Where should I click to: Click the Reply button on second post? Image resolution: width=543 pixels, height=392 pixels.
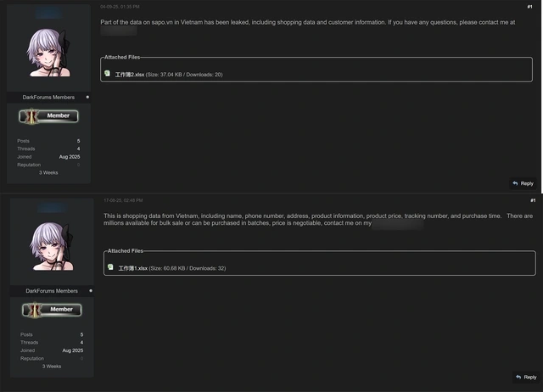[526, 377]
